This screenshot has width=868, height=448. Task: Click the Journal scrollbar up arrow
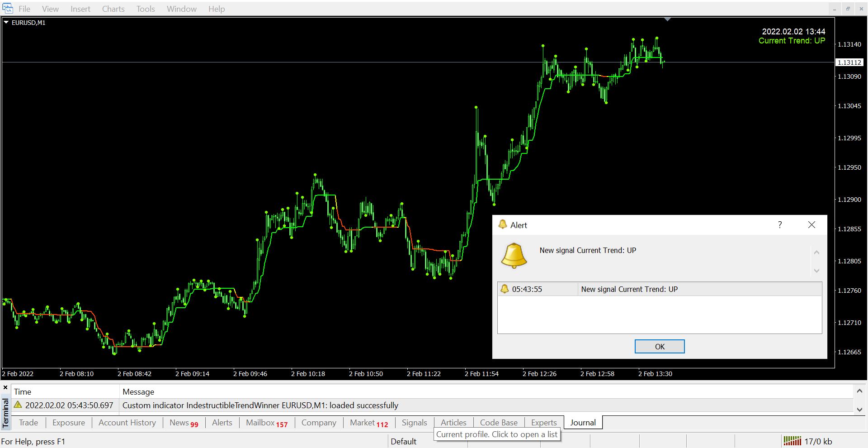click(x=859, y=391)
